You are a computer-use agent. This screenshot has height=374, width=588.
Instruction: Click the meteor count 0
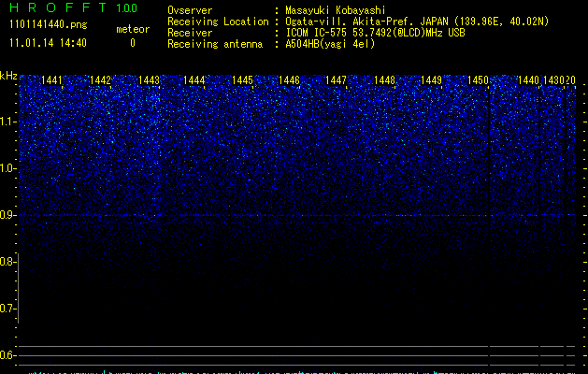coord(133,43)
